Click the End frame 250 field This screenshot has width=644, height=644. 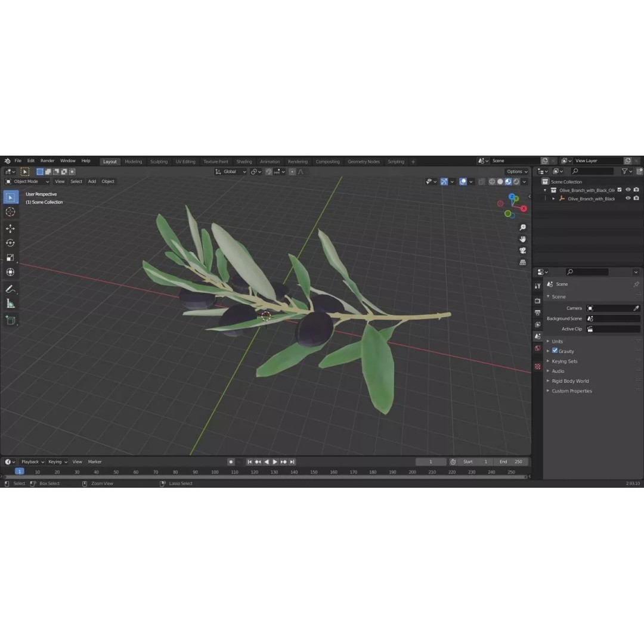coord(511,462)
